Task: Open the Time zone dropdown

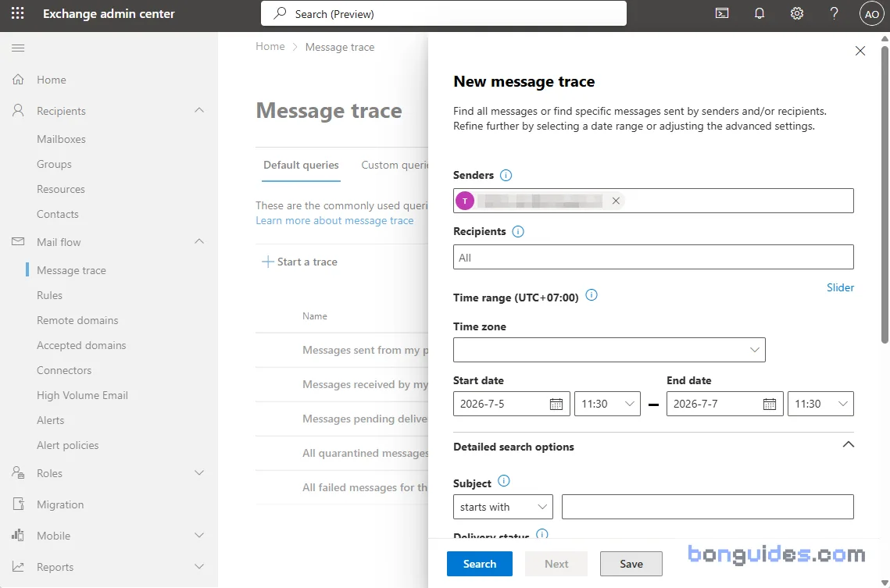Action: click(609, 350)
